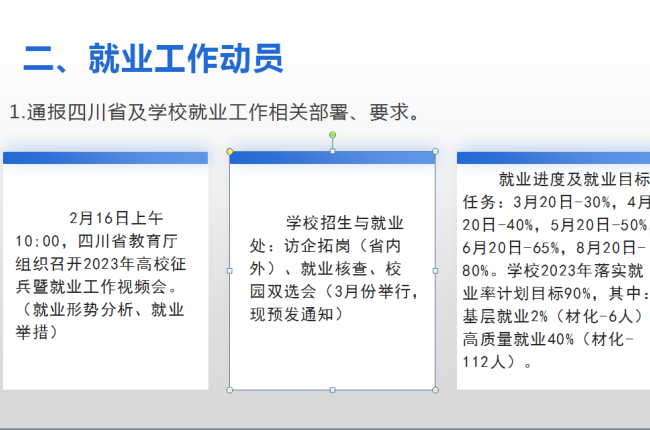650x430 pixels.
Task: Click the slide title 二、就业工作动员
Action: tap(153, 59)
